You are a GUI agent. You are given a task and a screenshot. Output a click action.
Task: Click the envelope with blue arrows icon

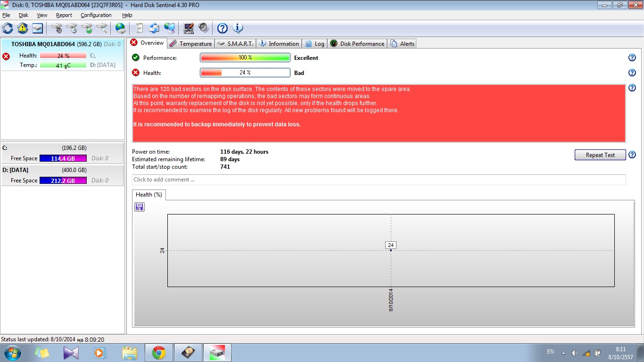click(154, 28)
